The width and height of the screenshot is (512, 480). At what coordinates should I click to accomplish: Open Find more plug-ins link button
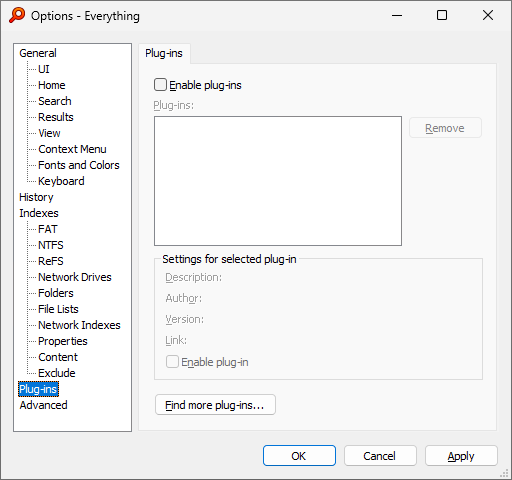[x=215, y=405]
